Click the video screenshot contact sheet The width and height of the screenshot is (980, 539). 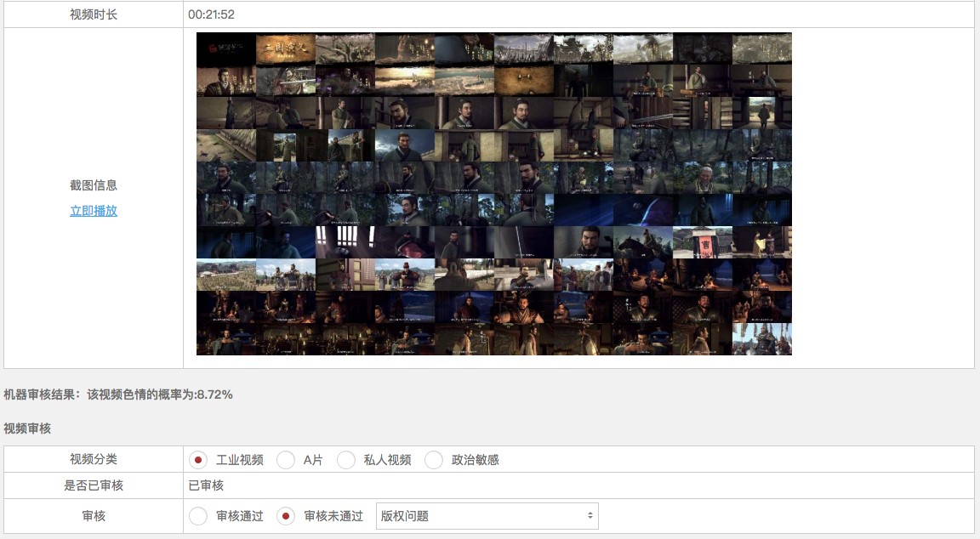[493, 194]
